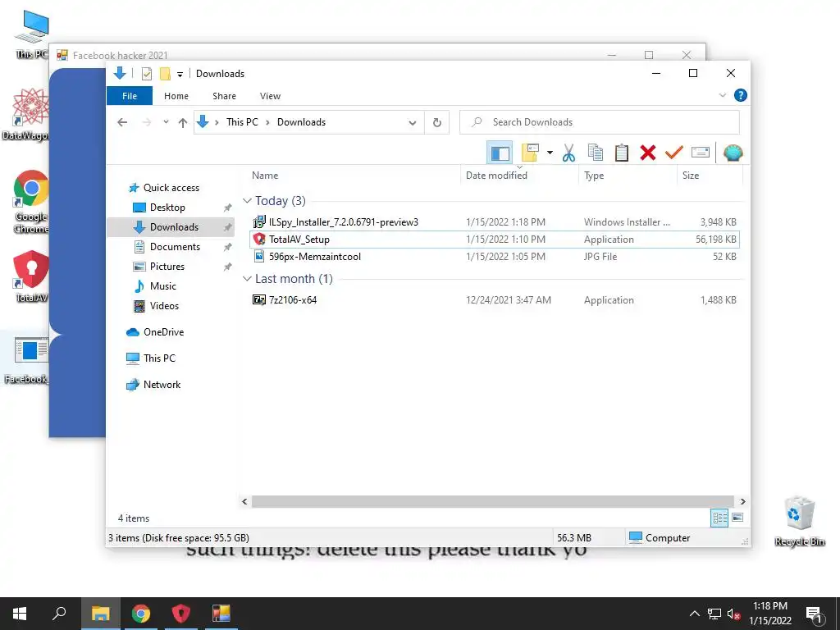Image resolution: width=840 pixels, height=630 pixels.
Task: Click the horizontal scrollbar in file list
Action: coord(492,501)
